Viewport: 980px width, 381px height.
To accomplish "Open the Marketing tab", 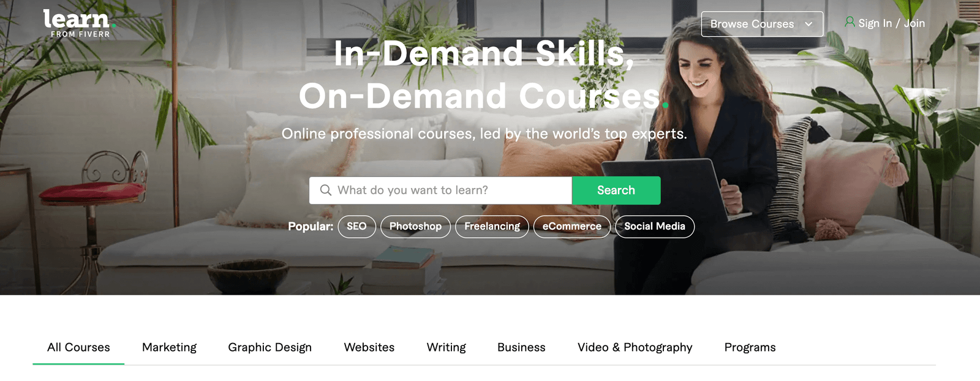I will click(x=169, y=347).
